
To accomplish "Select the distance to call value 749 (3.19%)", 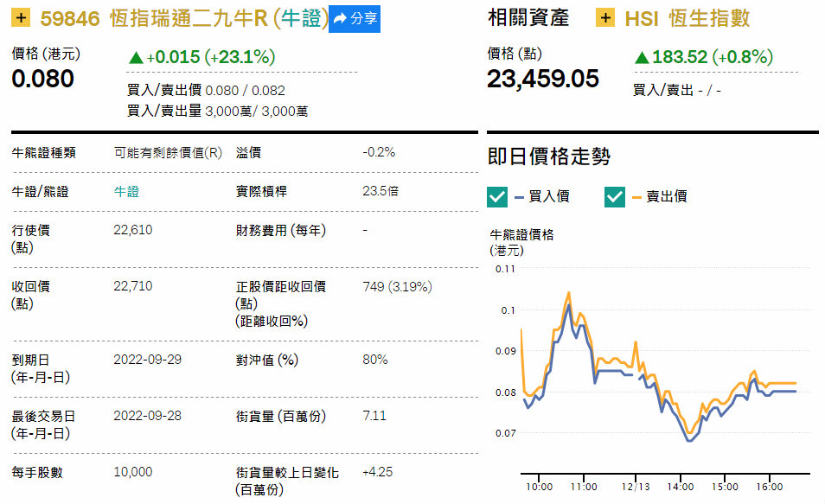I will click(397, 287).
